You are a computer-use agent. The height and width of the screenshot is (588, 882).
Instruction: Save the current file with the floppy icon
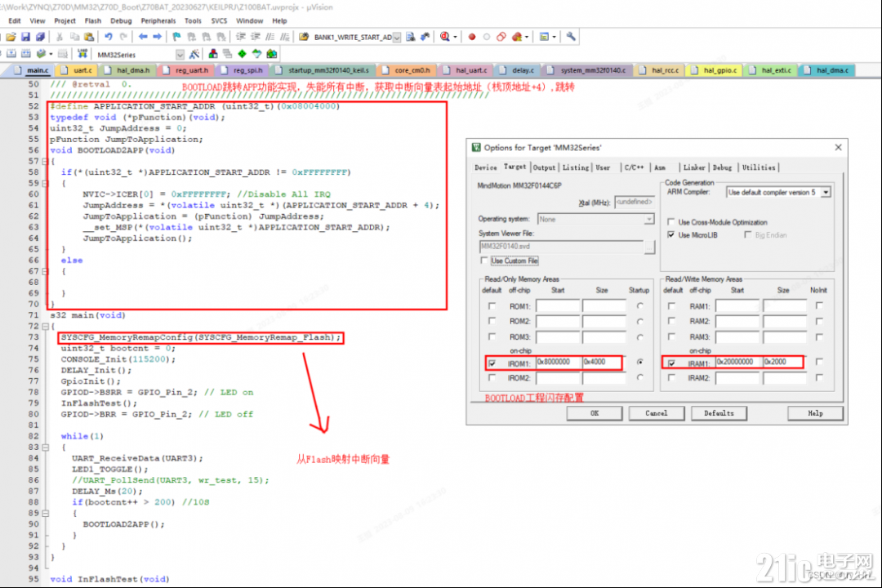pos(26,37)
